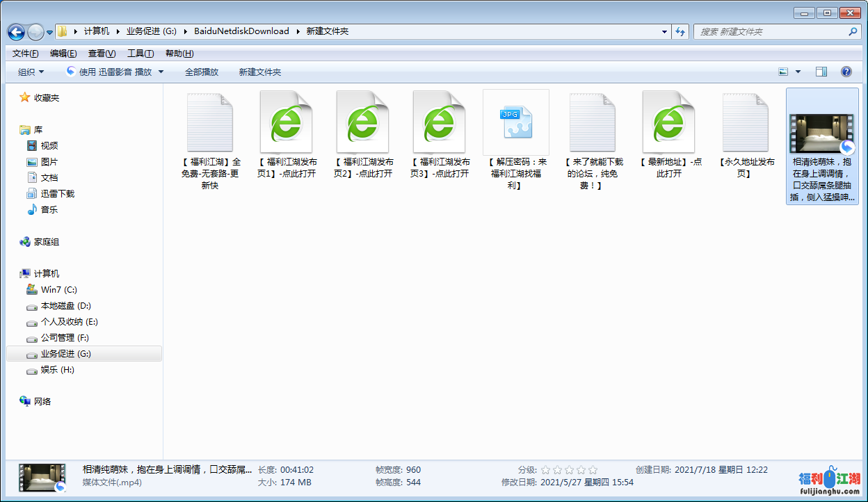Expand the address bar history dropdown
Viewport: 868px width, 502px height.
(x=665, y=32)
